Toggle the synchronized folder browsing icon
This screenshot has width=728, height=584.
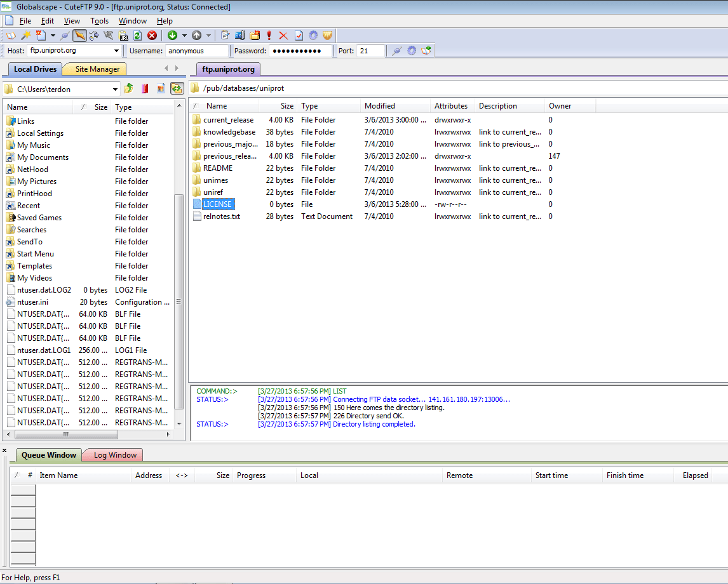177,88
